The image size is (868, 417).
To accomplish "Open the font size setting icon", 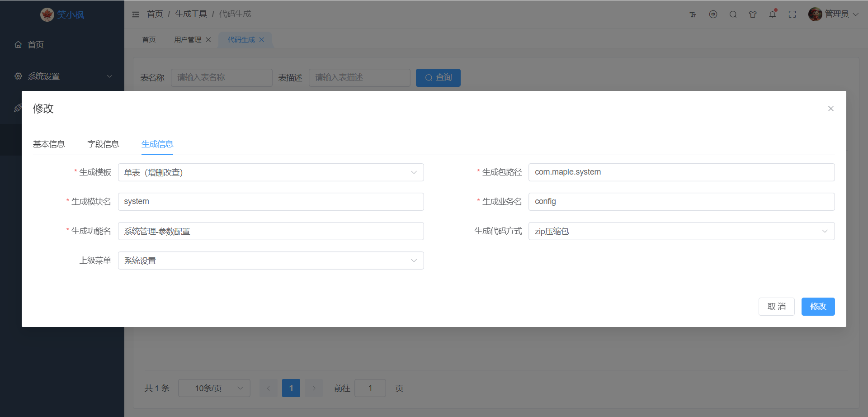I will point(693,14).
